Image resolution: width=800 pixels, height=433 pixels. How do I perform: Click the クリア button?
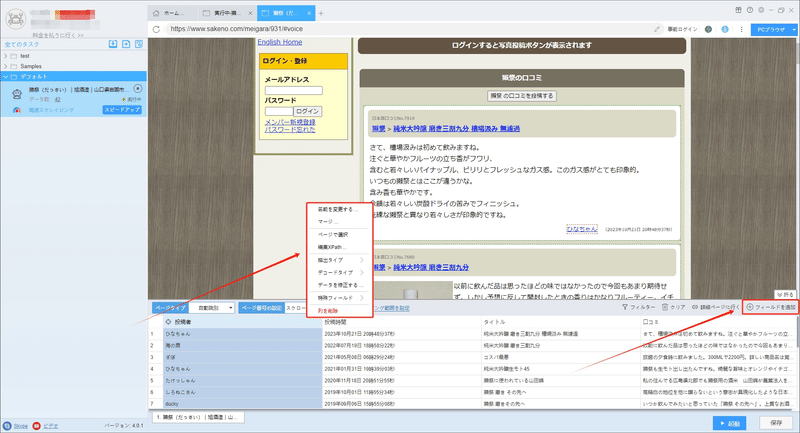coord(673,308)
